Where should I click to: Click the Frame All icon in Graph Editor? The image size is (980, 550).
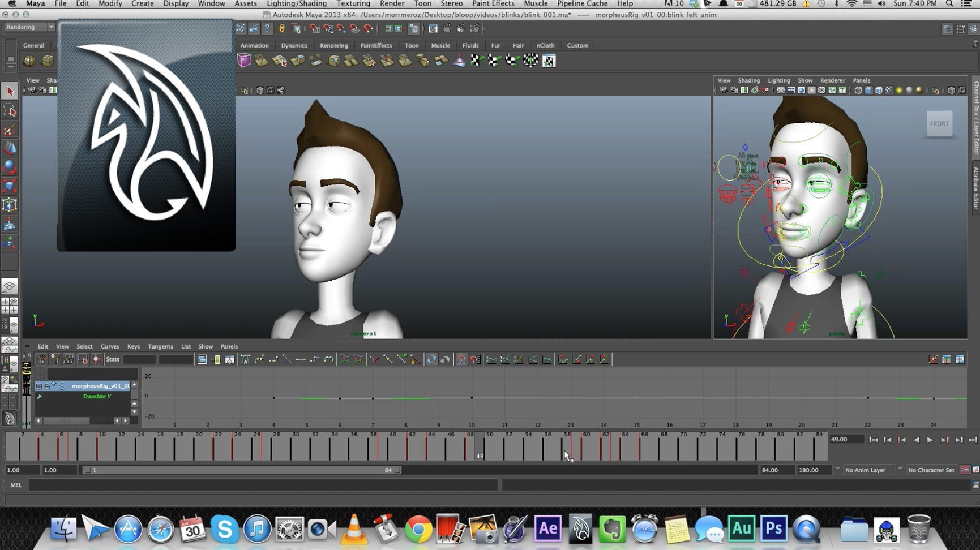pyautogui.click(x=202, y=359)
